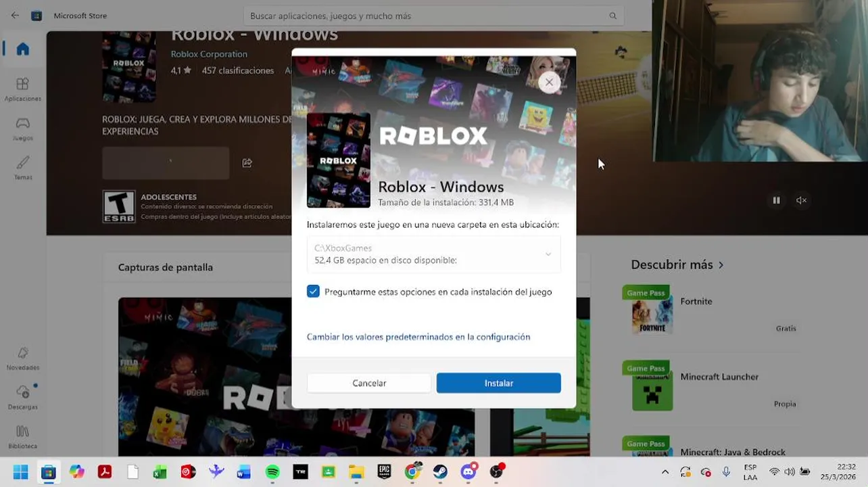The height and width of the screenshot is (487, 868).
Task: Click the Microsoft Store search box
Action: 433,16
